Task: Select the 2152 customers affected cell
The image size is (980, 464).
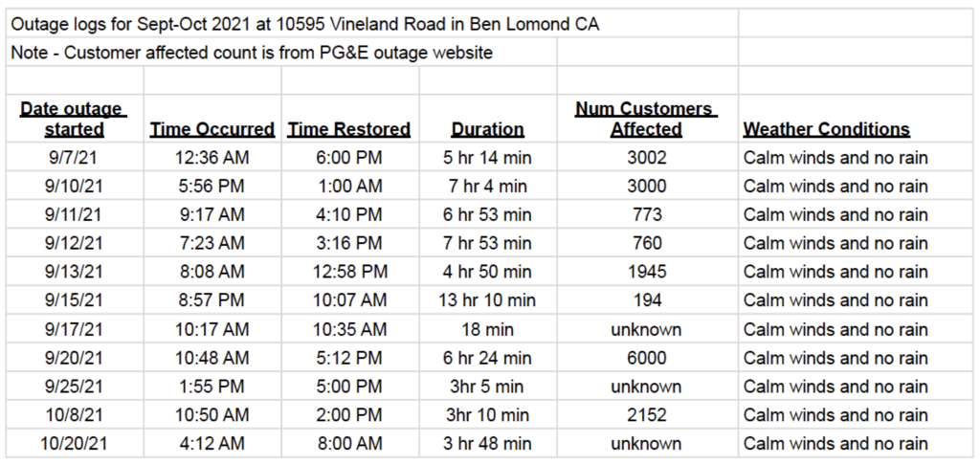Action: pos(648,414)
